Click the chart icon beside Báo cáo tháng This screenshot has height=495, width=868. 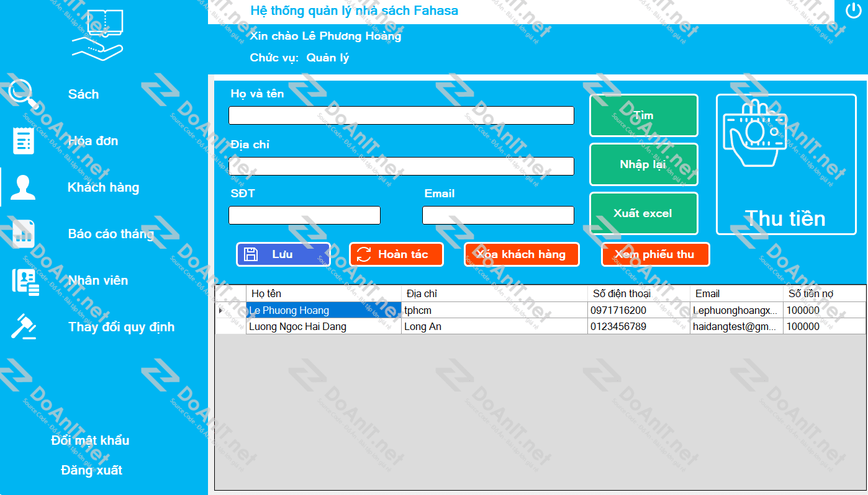click(24, 234)
